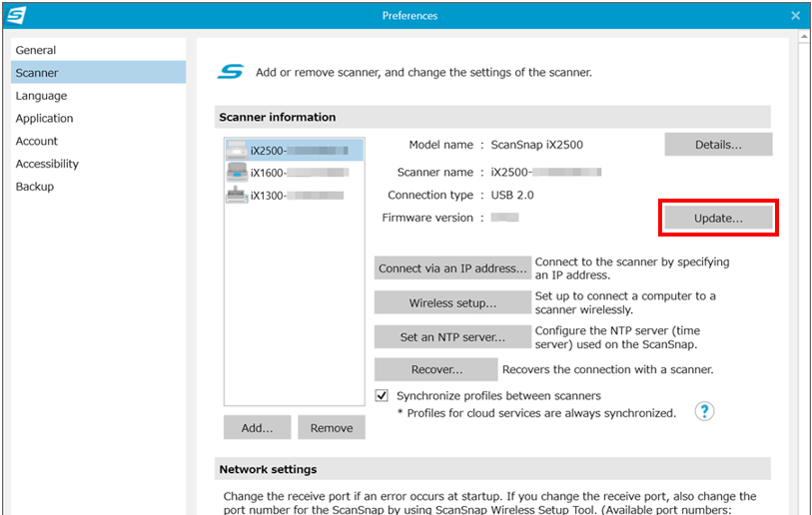Click the iX2500 scanner icon in list
This screenshot has height=515, width=812.
click(x=237, y=150)
